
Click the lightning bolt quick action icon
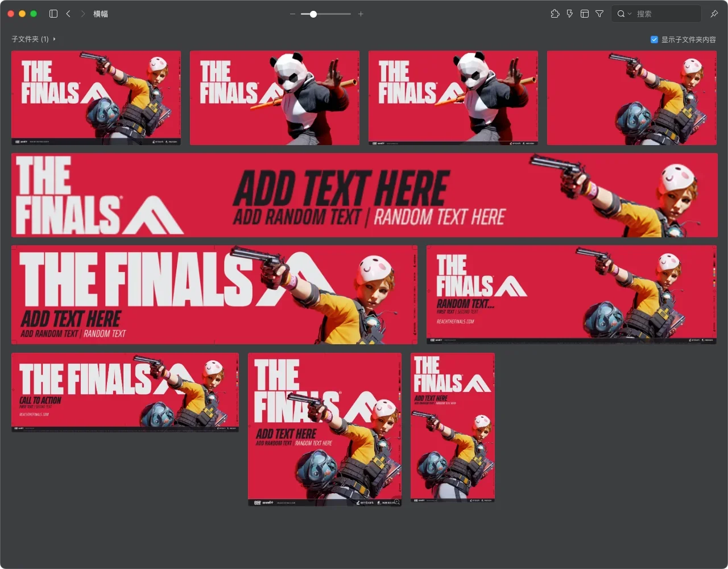tap(569, 14)
